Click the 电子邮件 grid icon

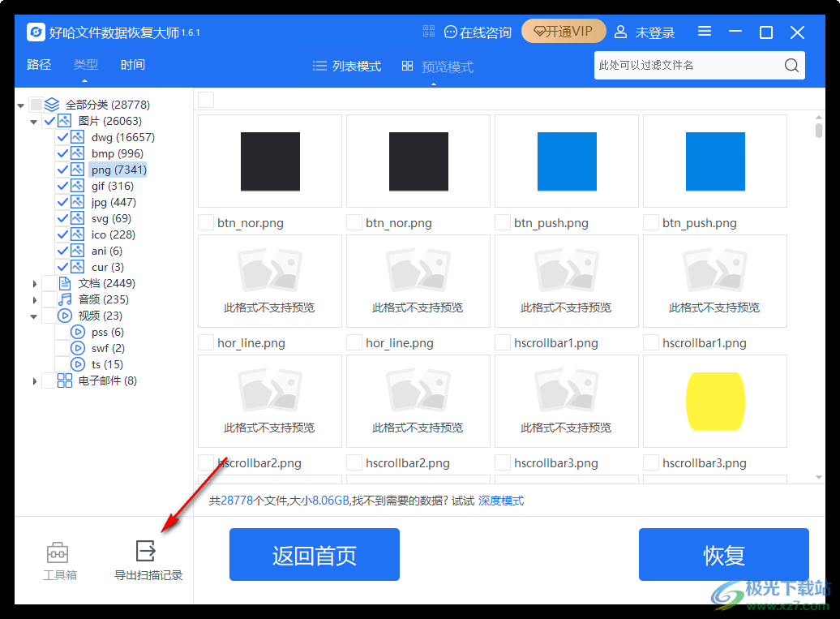click(x=65, y=380)
